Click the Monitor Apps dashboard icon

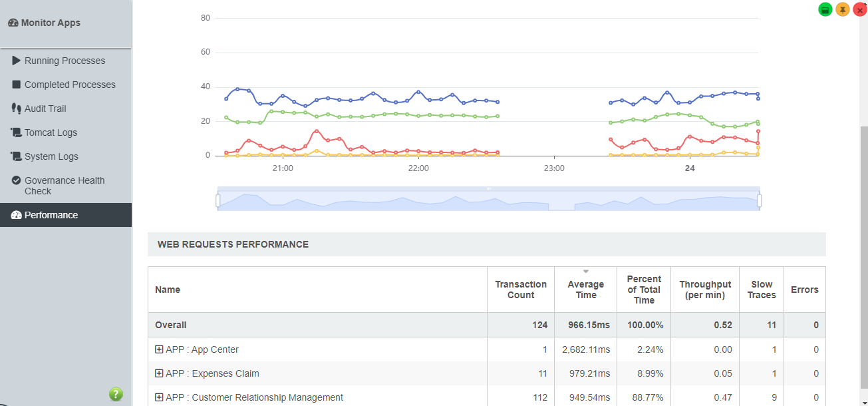(13, 23)
